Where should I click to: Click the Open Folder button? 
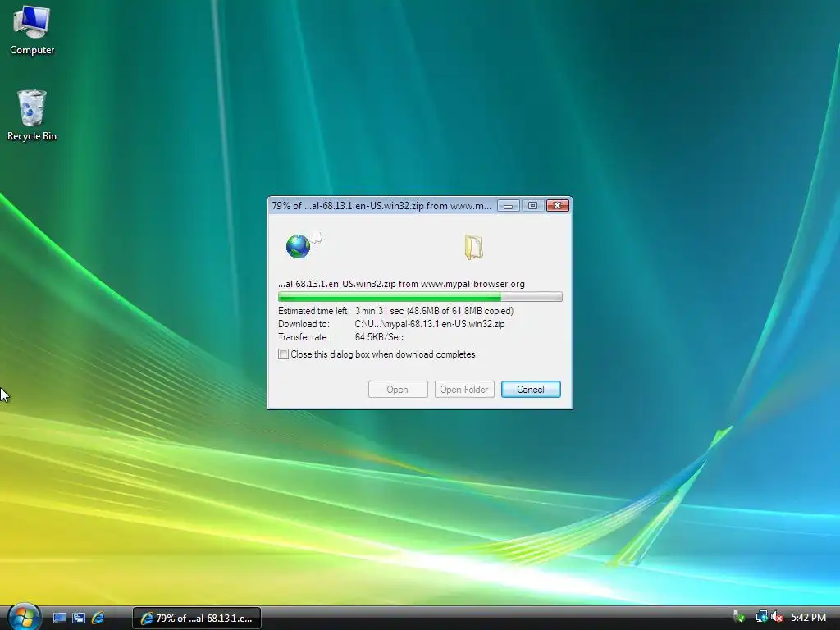pyautogui.click(x=464, y=390)
